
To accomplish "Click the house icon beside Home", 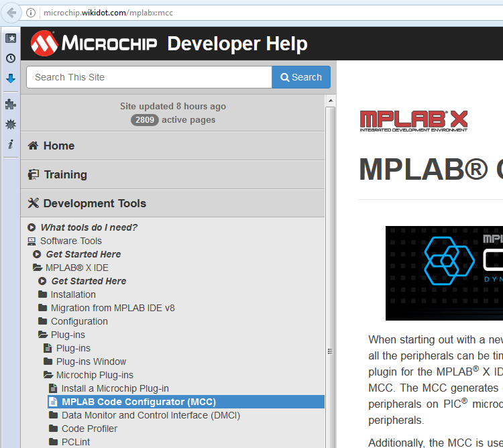I will 33,146.
